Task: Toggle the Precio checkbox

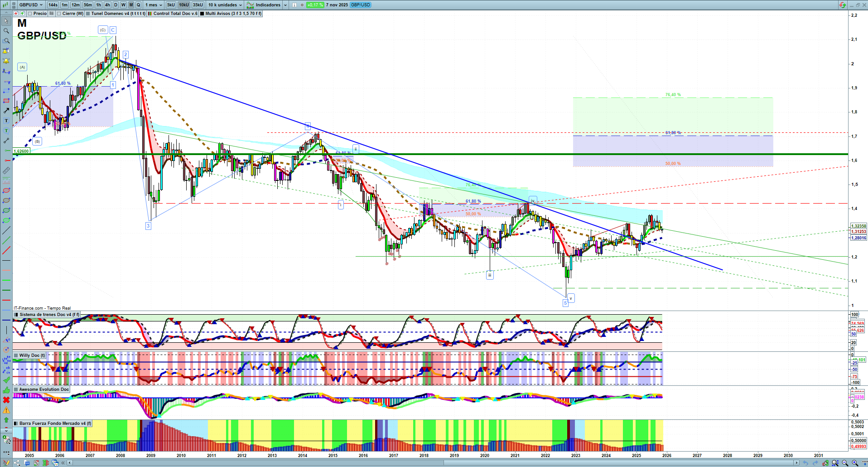Action: tap(30, 14)
